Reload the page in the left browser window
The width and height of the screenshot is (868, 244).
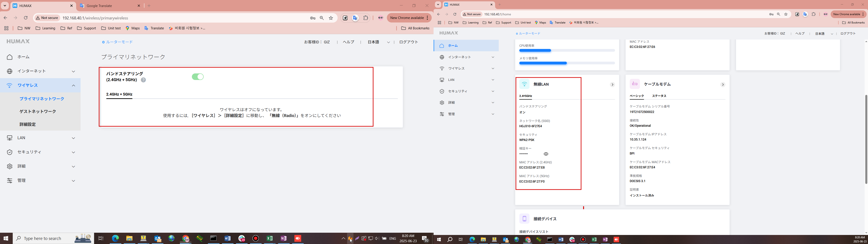[26, 18]
